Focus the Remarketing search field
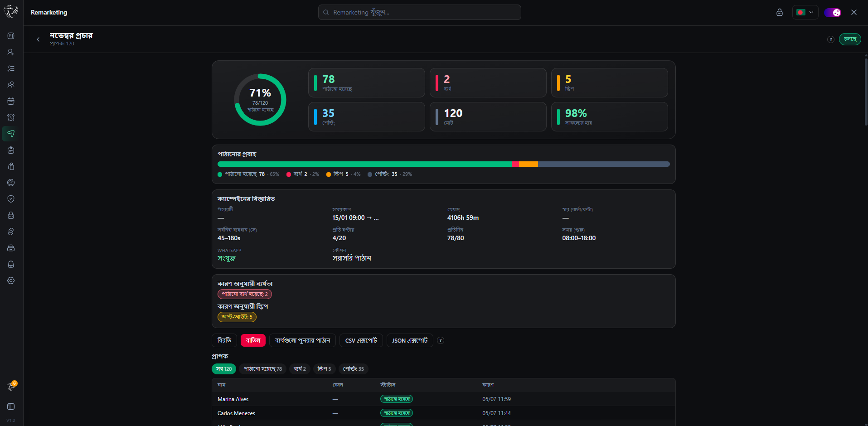The width and height of the screenshot is (868, 426). click(420, 12)
